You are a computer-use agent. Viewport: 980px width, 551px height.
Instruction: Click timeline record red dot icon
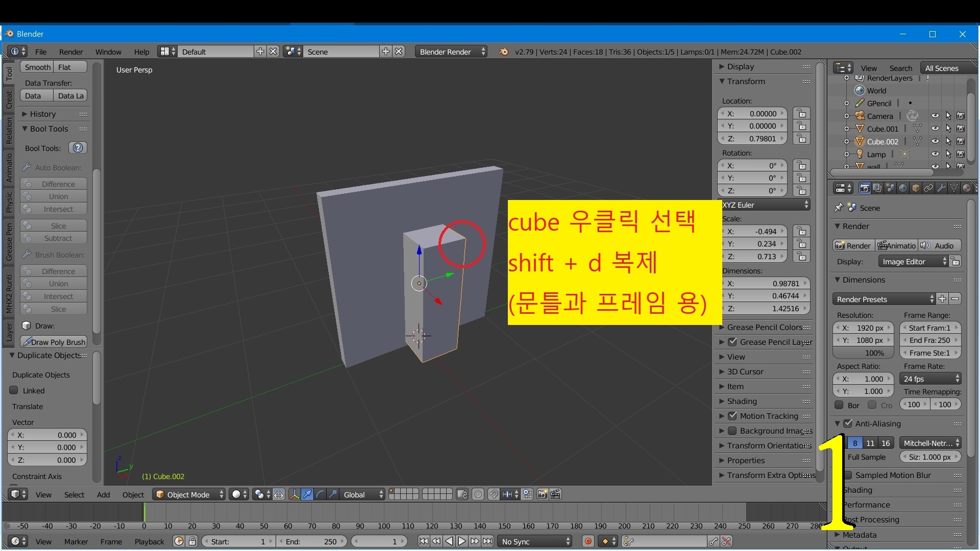588,541
